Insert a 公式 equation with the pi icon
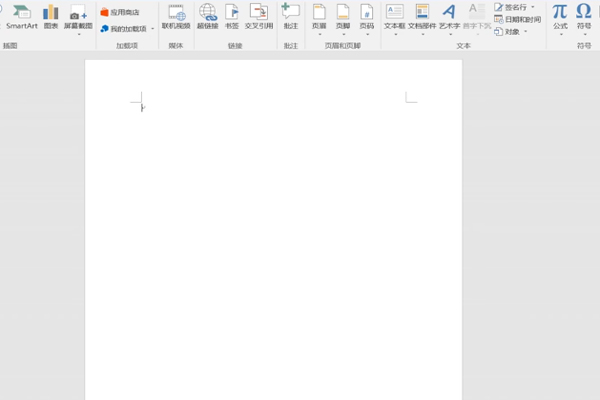600x400 pixels. (560, 16)
